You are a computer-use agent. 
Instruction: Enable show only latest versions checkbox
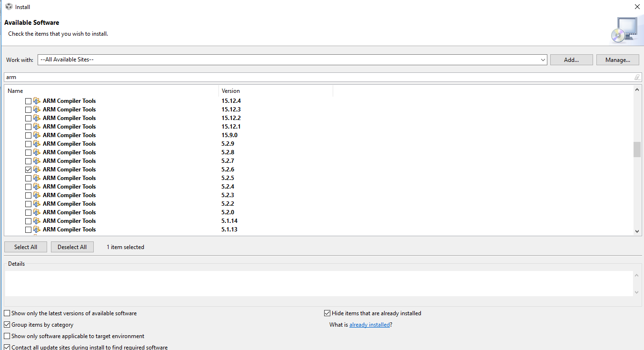coord(7,313)
